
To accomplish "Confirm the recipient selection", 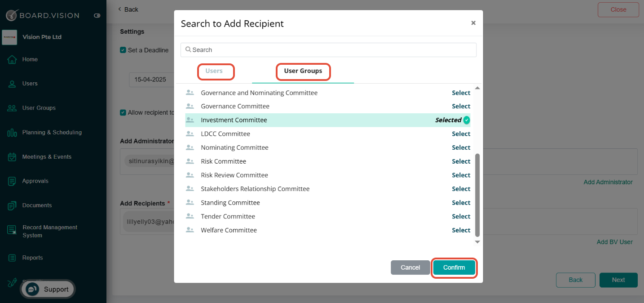I will click(x=454, y=267).
